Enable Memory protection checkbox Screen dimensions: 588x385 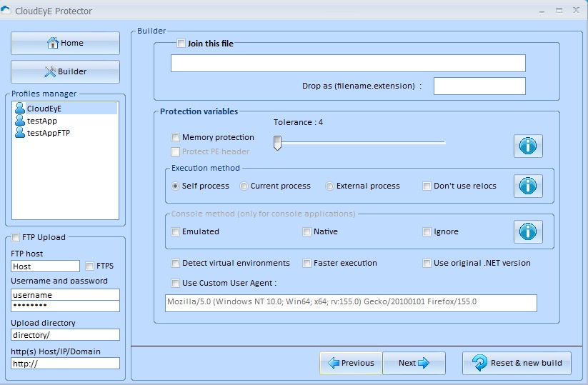coord(175,138)
